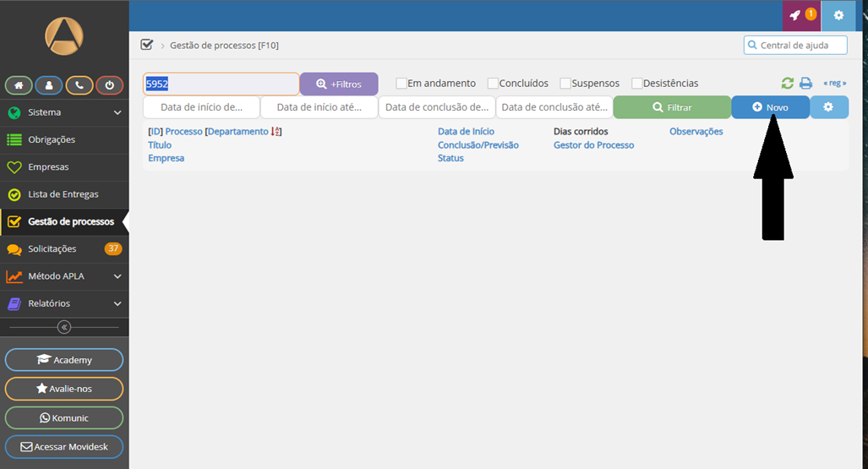Go to Solicitações in sidebar
The width and height of the screenshot is (868, 469).
[52, 248]
